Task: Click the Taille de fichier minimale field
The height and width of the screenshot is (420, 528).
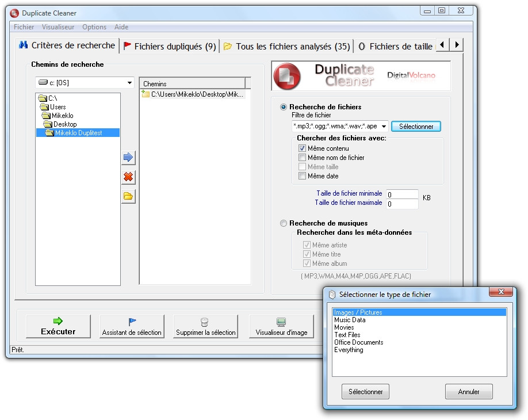Action: 403,194
